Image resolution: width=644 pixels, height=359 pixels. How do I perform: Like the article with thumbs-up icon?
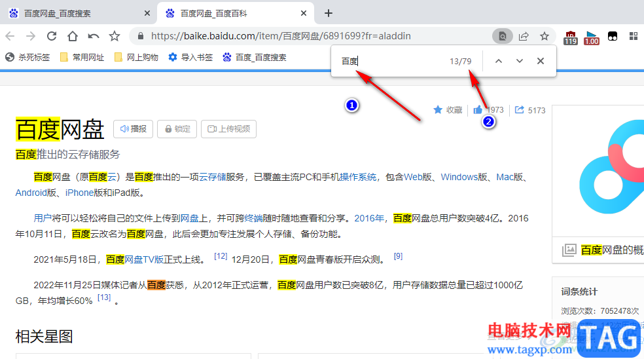478,110
